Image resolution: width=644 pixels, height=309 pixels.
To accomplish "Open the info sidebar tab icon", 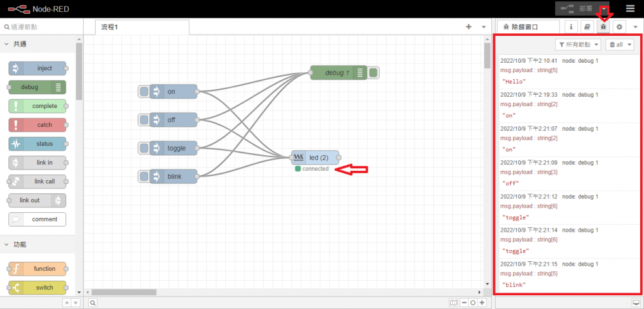I will (571, 26).
